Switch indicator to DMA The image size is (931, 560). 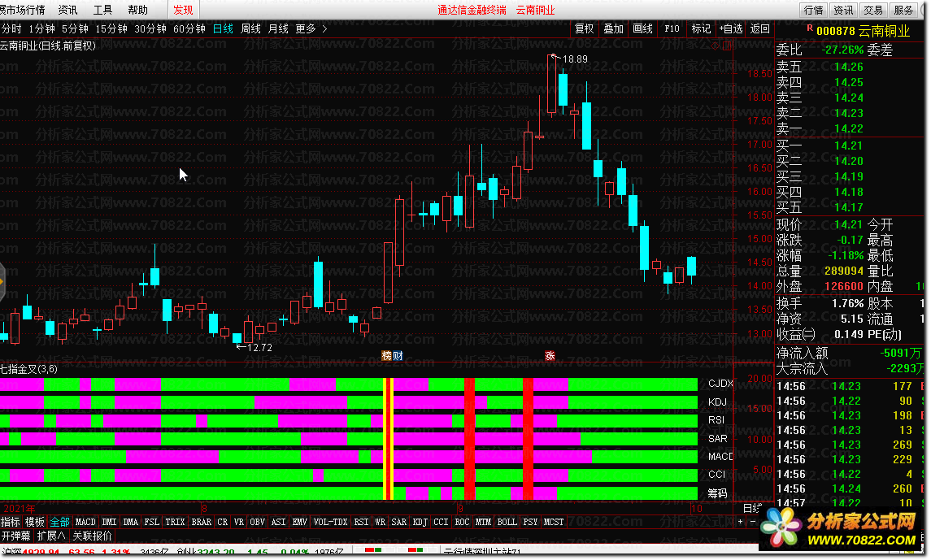131,522
